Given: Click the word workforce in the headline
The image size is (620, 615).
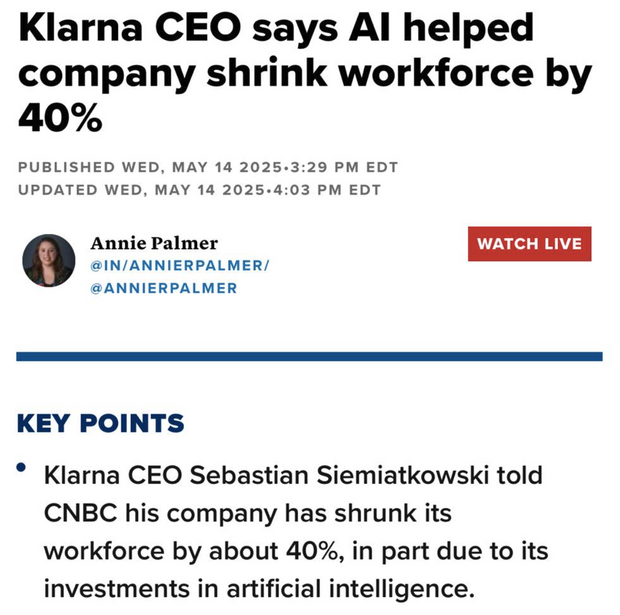Looking at the screenshot, I should 436,73.
